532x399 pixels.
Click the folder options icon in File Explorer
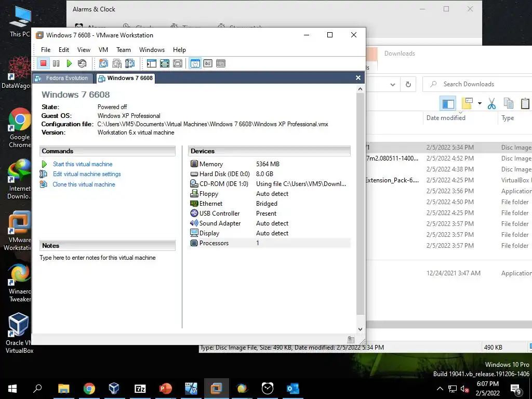tap(467, 103)
